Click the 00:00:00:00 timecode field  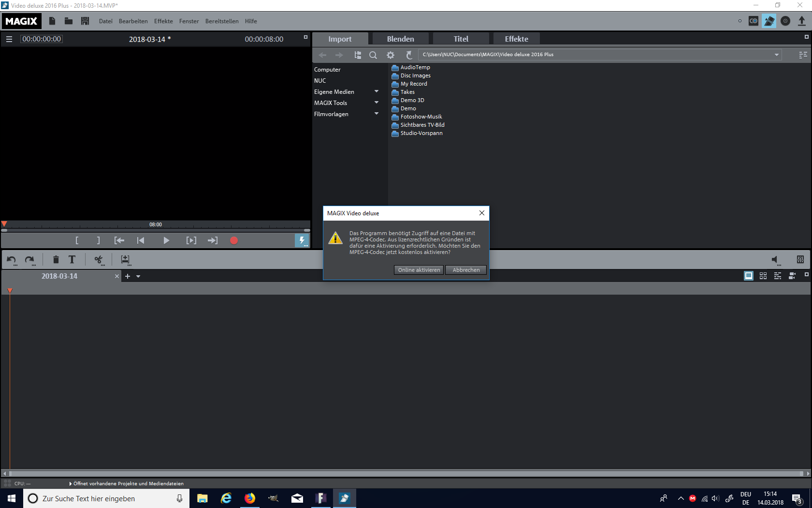pos(42,39)
